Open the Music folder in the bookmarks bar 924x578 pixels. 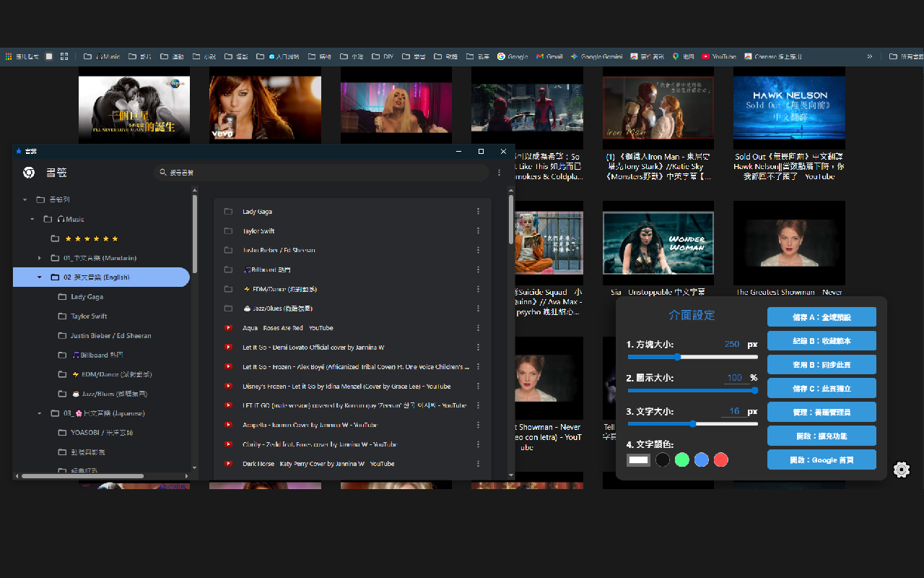[x=102, y=56]
